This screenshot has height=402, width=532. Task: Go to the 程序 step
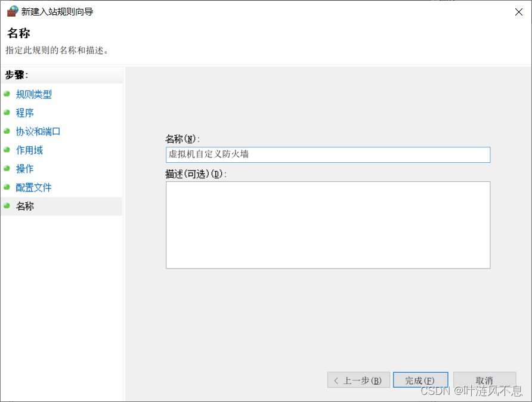(x=25, y=113)
